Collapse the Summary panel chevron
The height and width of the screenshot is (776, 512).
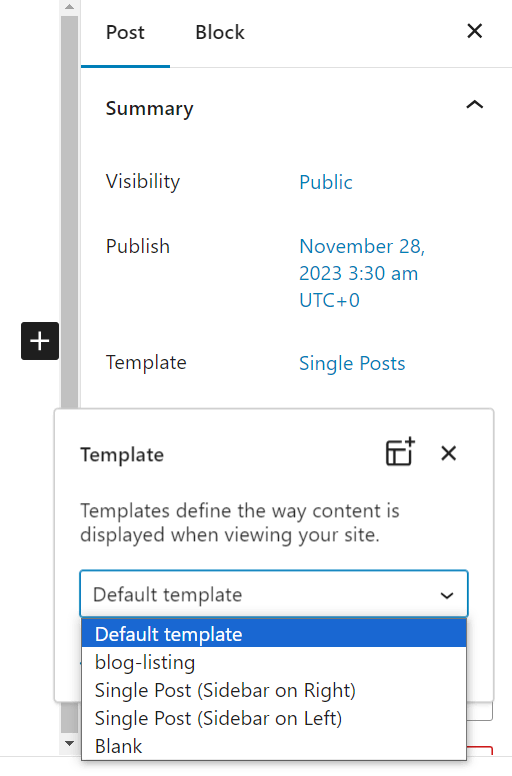pos(474,105)
